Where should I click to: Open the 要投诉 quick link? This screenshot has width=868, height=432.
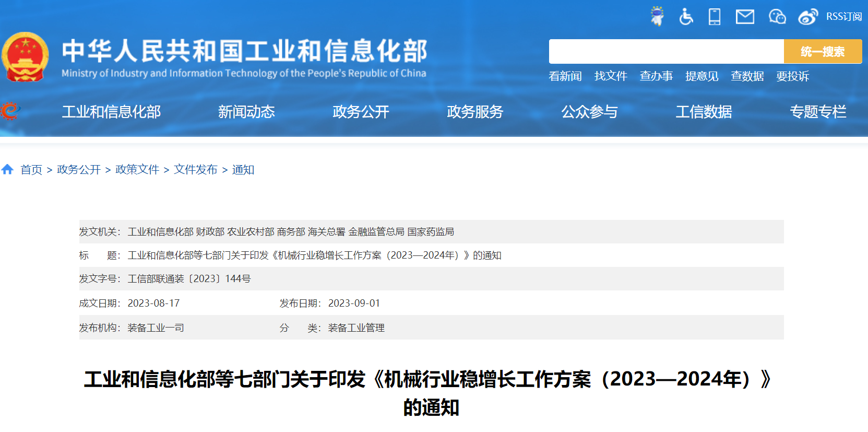[792, 76]
